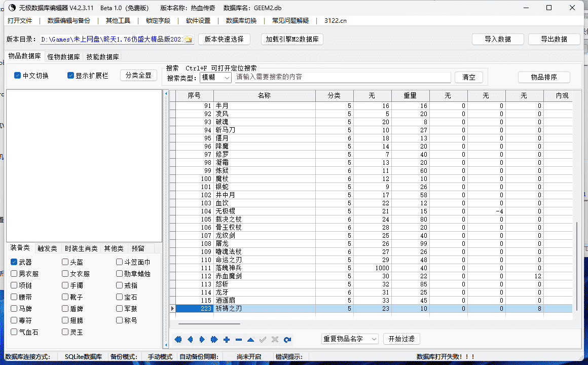Toggle the 显示扩展栏 checkbox
Viewport: 588px width, 365px height.
click(70, 76)
